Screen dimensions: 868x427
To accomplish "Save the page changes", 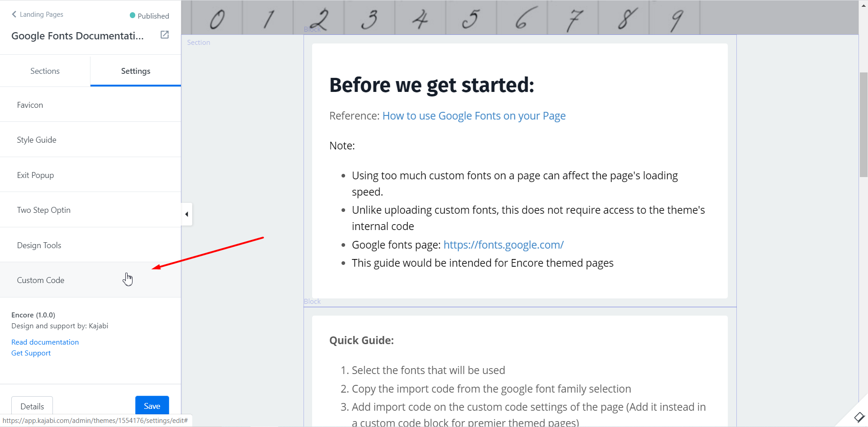I will point(152,406).
